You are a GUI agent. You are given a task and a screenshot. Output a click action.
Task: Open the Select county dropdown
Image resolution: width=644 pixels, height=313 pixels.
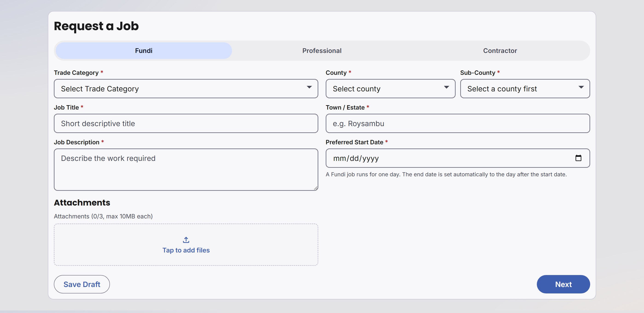tap(391, 89)
